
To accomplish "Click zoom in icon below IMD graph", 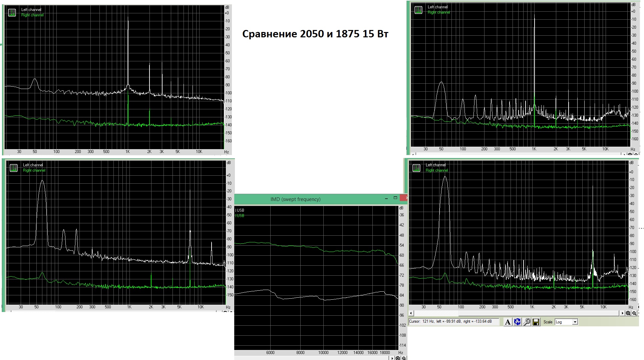I will 398,358.
